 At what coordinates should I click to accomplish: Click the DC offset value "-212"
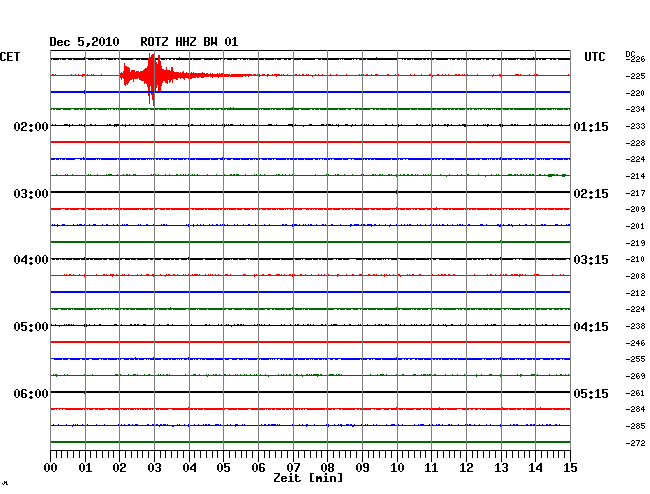tap(635, 293)
